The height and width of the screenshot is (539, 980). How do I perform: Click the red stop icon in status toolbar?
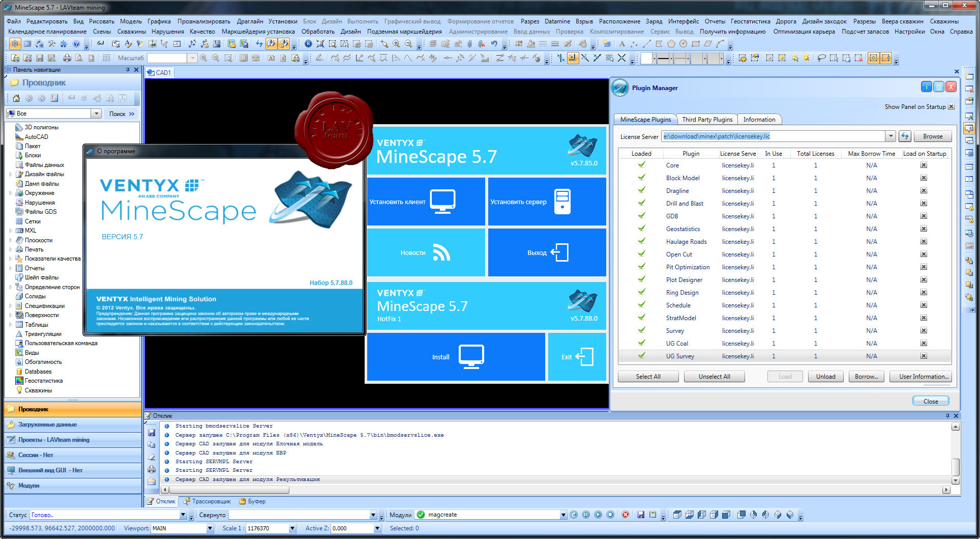[626, 515]
